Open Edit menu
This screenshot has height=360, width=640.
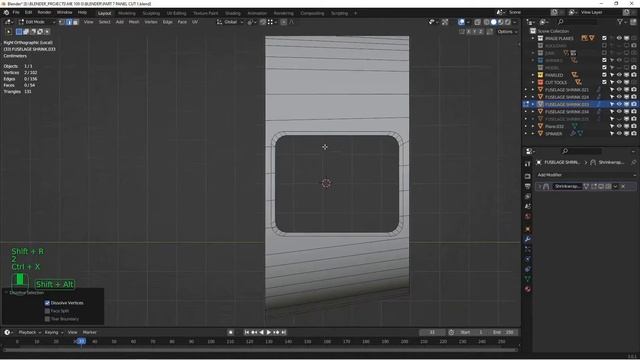coord(28,13)
